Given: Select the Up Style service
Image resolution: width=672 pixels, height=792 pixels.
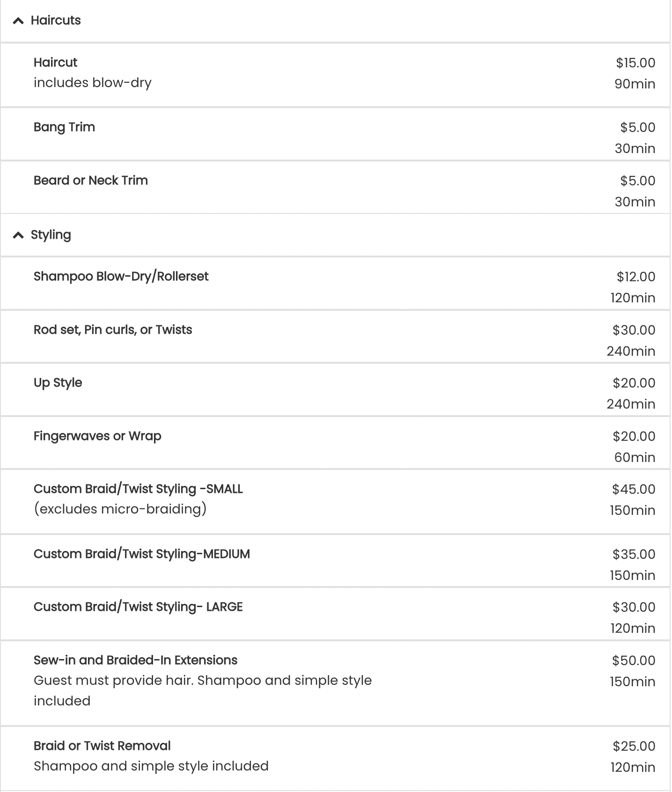Looking at the screenshot, I should click(335, 389).
